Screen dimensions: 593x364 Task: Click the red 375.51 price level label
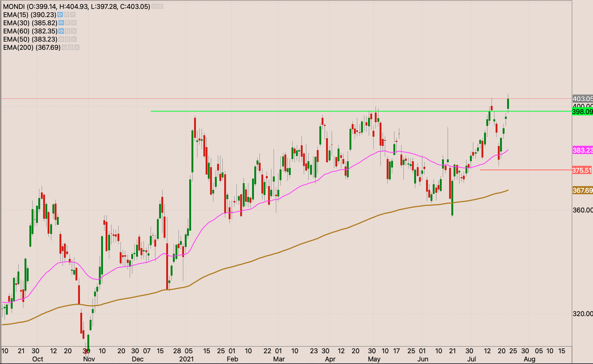(582, 170)
